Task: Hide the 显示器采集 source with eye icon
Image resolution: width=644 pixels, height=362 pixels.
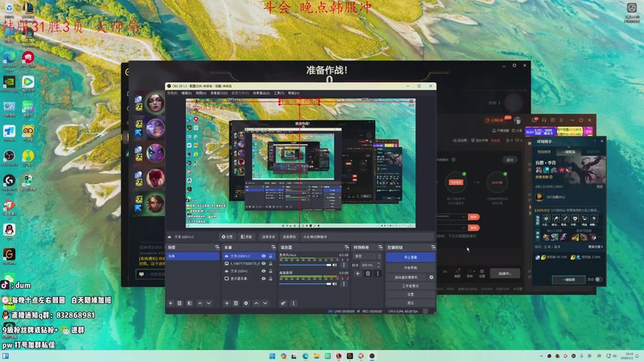Action: point(263,280)
